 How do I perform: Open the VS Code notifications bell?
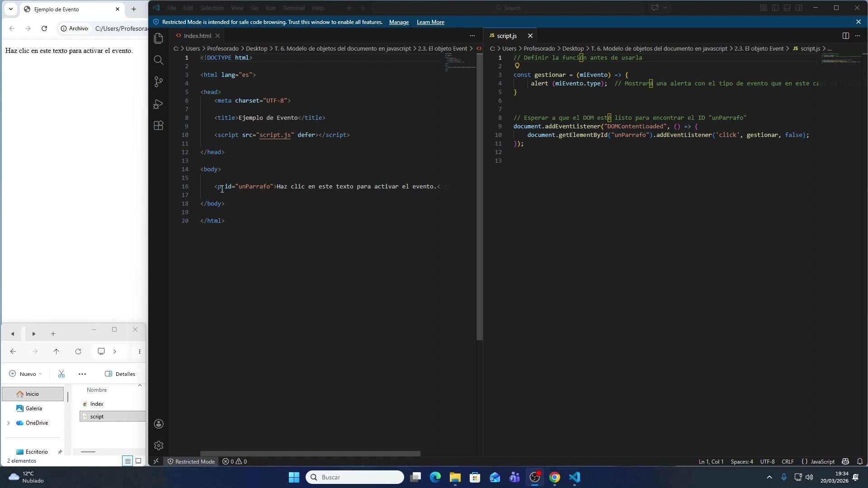(860, 461)
